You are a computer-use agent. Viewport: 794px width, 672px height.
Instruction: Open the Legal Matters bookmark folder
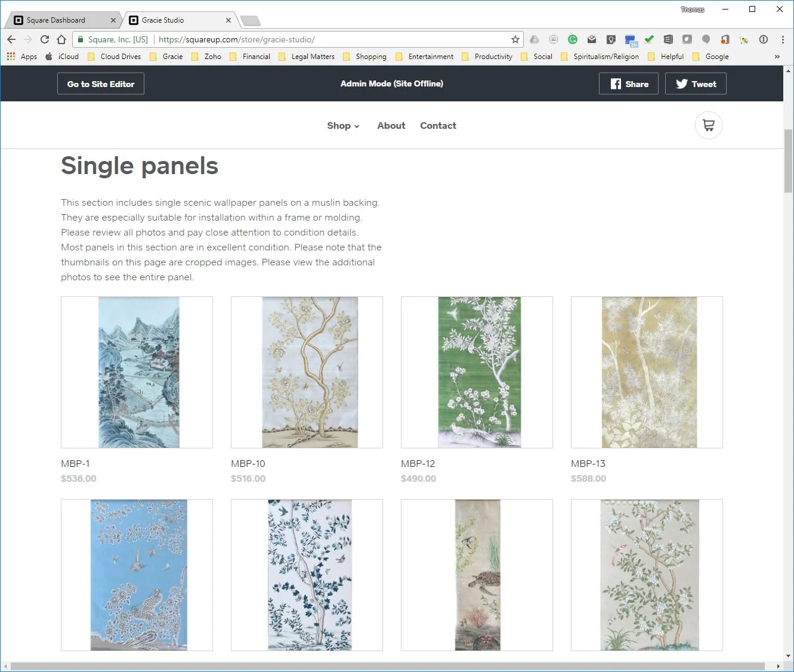pos(307,57)
